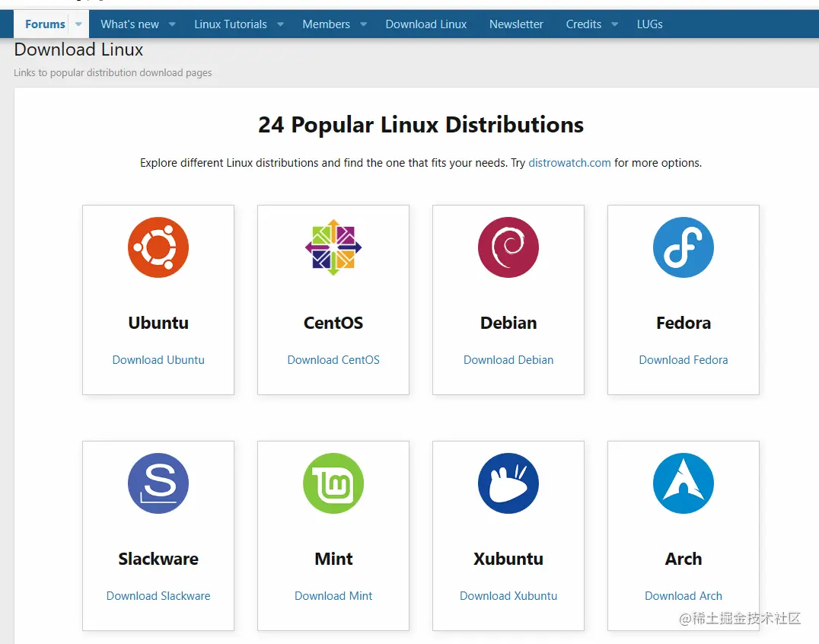The height and width of the screenshot is (644, 819).
Task: Click the Download Arch link
Action: (684, 596)
